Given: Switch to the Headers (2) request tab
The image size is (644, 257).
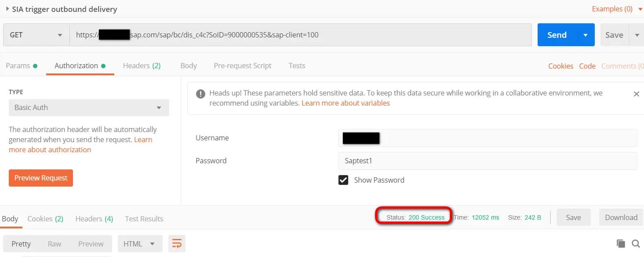Looking at the screenshot, I should tap(142, 66).
